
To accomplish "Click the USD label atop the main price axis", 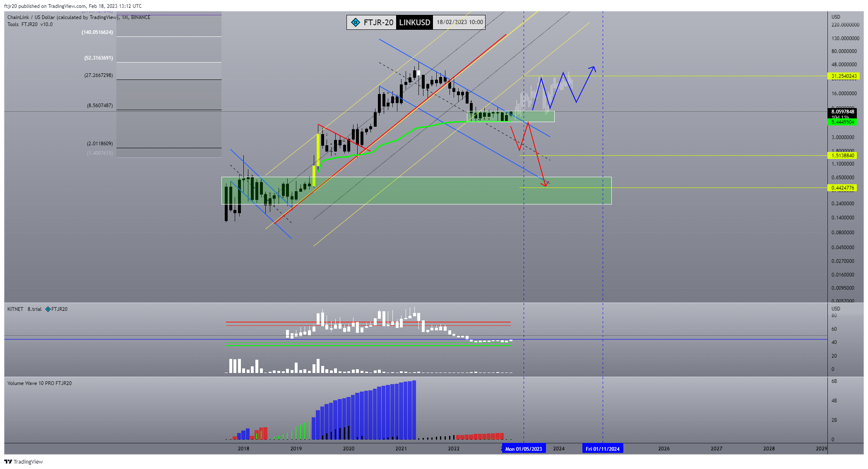I will click(x=836, y=17).
